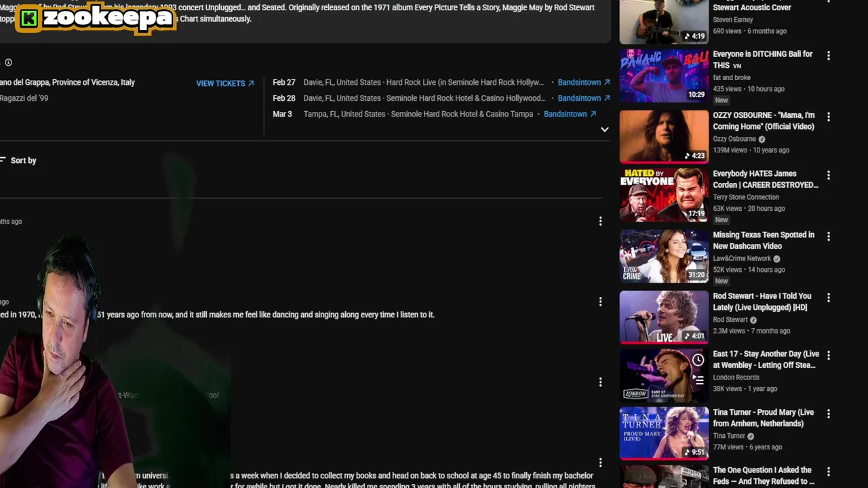Open options menu for Rod Stewart Have I Told You video
Viewport: 868px width, 488px height.
tap(828, 298)
